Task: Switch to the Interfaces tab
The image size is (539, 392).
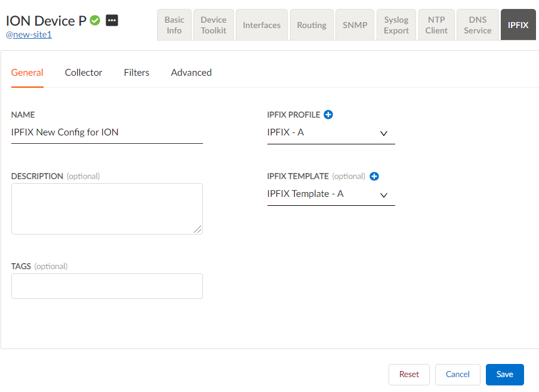Action: click(x=261, y=25)
